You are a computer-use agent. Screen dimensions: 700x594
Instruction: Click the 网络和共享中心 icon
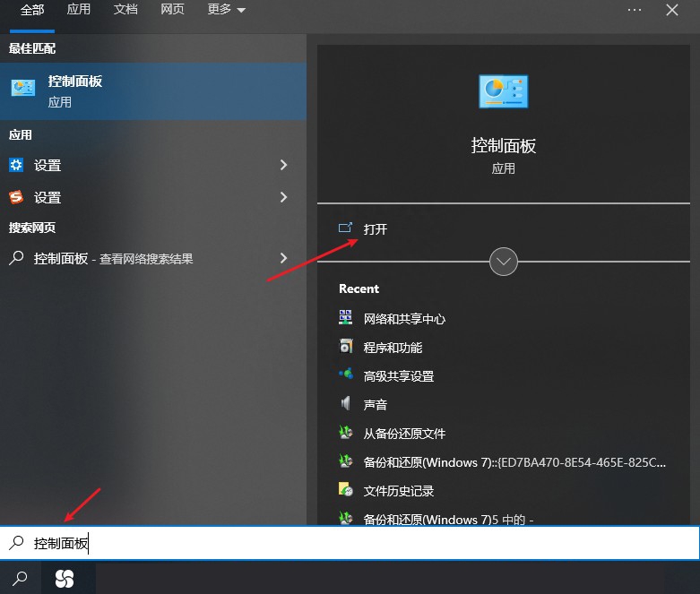[346, 317]
